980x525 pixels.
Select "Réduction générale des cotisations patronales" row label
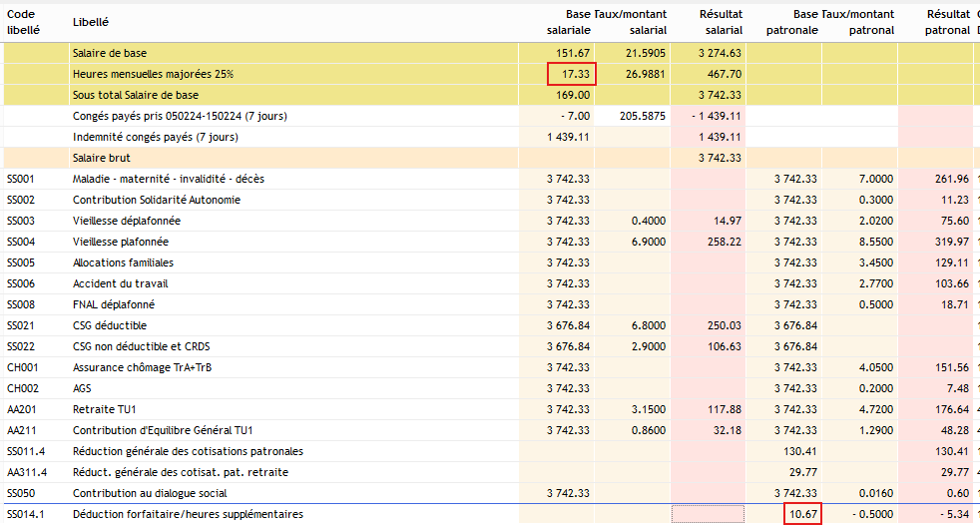(188, 451)
